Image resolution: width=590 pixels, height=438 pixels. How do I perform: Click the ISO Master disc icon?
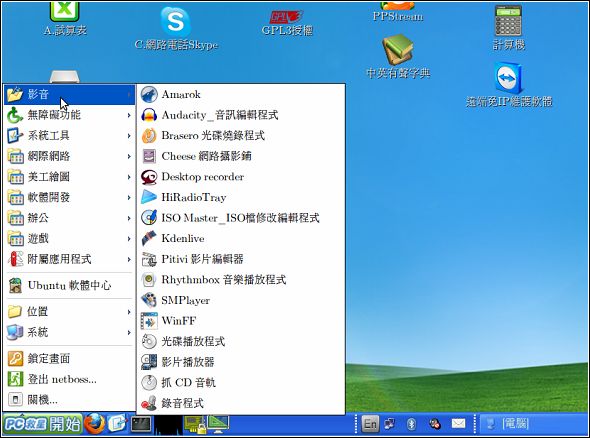click(x=149, y=218)
